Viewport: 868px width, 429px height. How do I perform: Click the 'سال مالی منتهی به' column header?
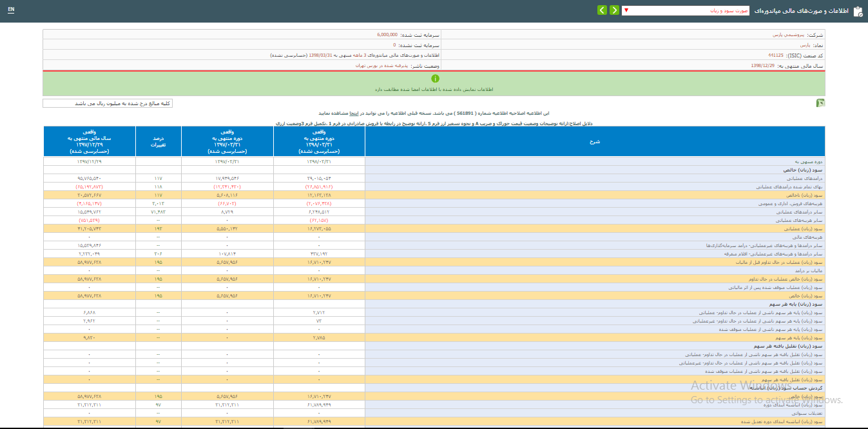click(x=90, y=141)
